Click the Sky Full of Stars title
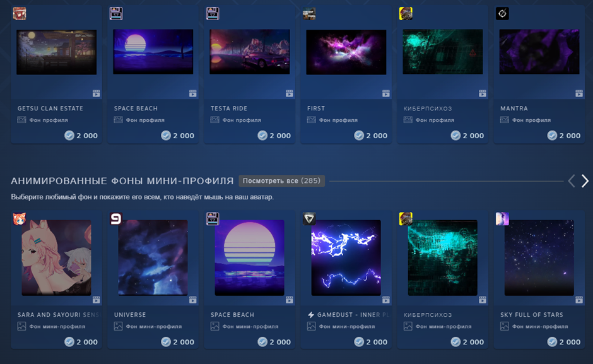 point(532,315)
